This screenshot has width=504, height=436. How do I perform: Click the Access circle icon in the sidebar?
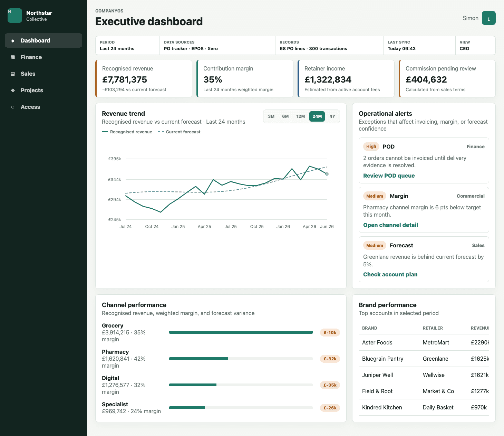[x=13, y=107]
